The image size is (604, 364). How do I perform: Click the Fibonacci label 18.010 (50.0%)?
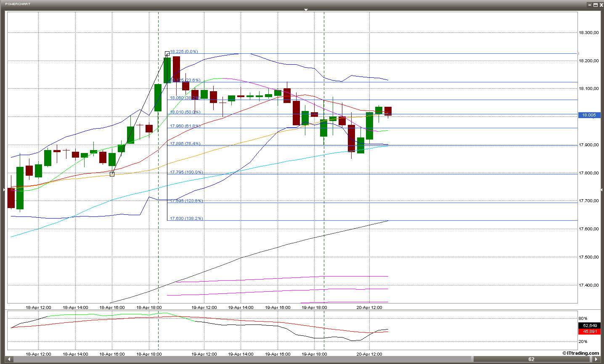point(185,112)
